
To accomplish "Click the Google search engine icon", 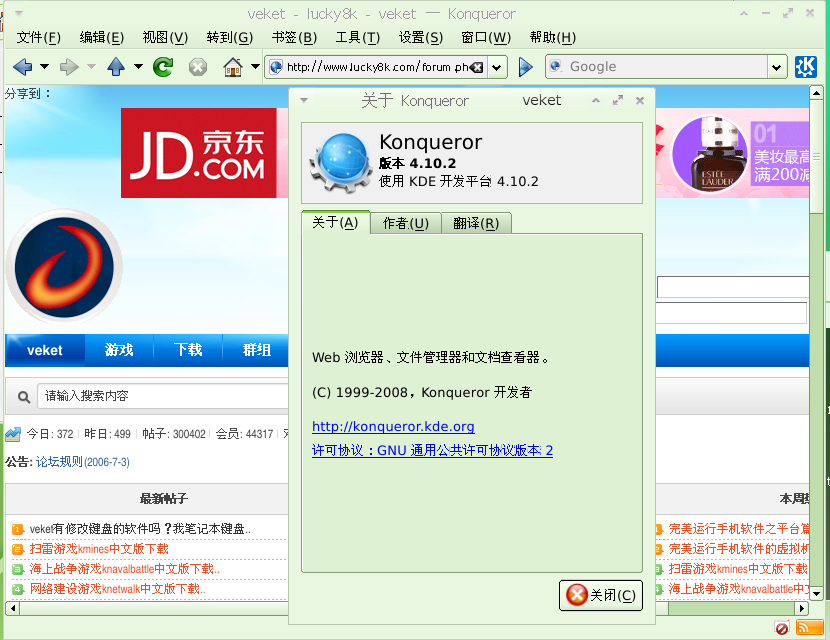I will (555, 66).
